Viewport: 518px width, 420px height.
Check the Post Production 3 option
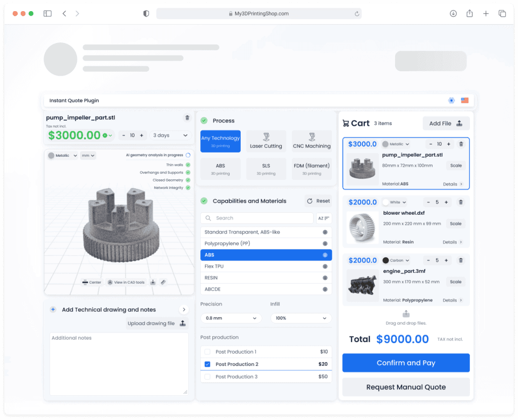[x=207, y=377]
